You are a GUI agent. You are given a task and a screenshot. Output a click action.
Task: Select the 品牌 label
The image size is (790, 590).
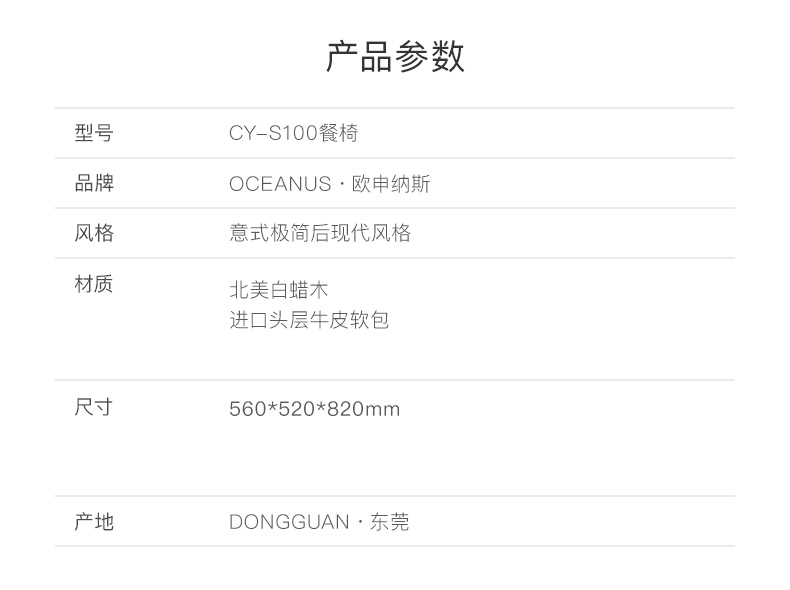[94, 183]
